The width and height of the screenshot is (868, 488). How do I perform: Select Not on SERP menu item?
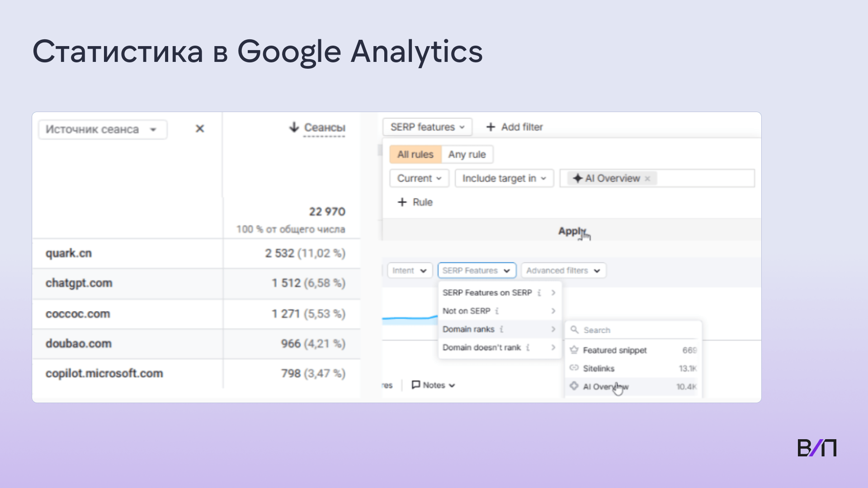point(466,311)
